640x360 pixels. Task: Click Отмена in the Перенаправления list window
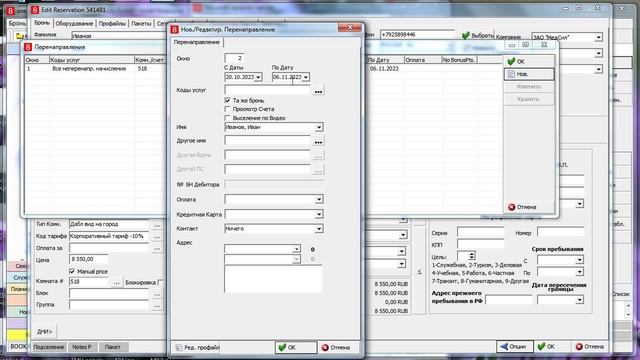529,207
